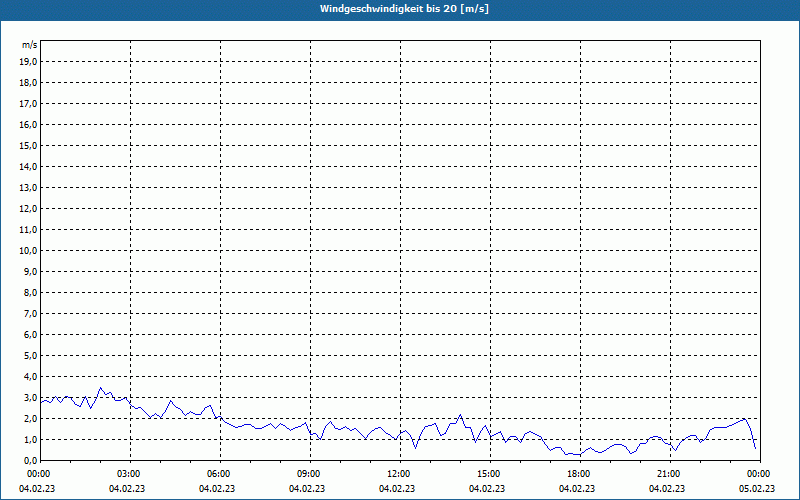Click the '19,0' y-axis label

pos(30,62)
